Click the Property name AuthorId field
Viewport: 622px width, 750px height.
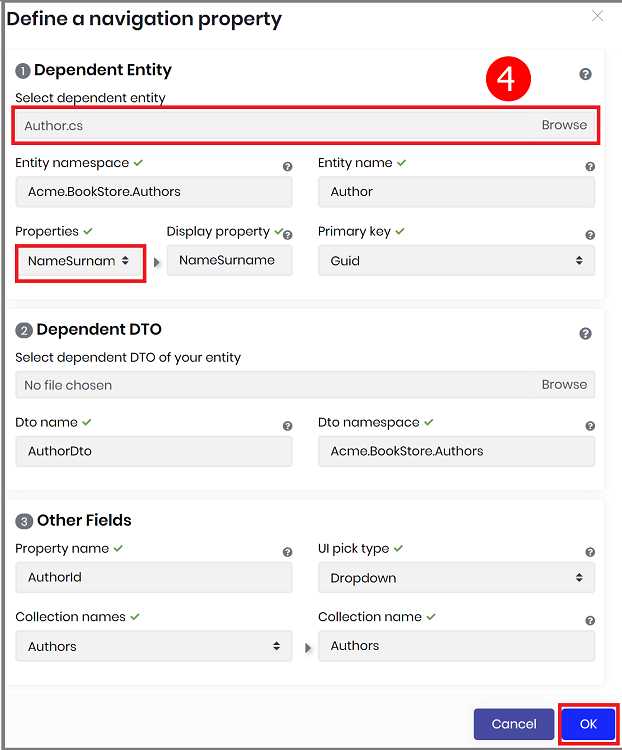[x=154, y=578]
